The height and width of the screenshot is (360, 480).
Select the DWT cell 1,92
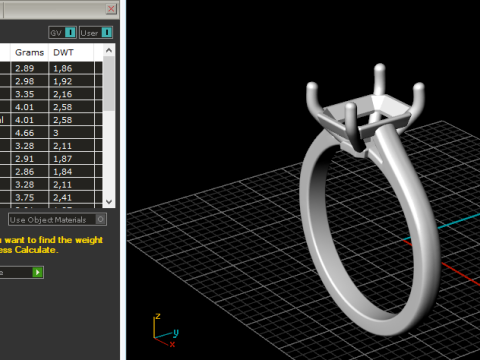click(x=71, y=81)
